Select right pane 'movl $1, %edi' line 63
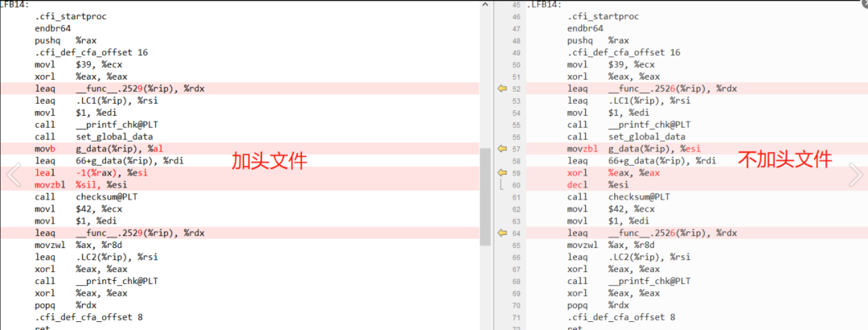The width and height of the screenshot is (868, 330). pyautogui.click(x=608, y=221)
